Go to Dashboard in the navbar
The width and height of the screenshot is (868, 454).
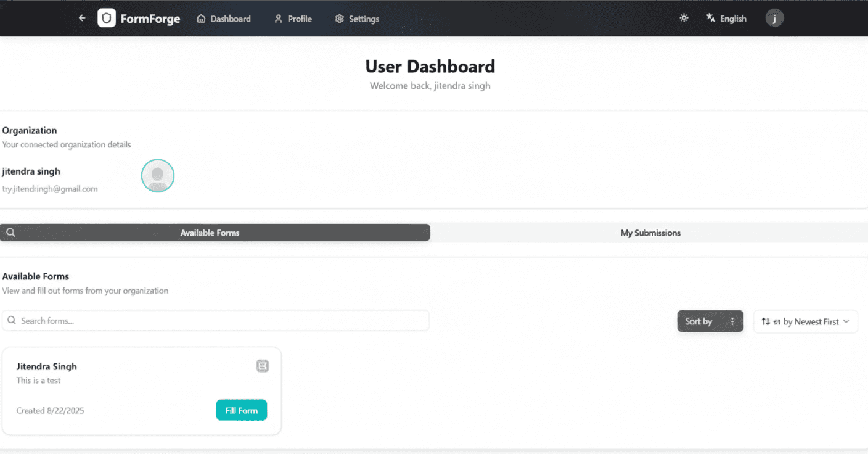(224, 19)
